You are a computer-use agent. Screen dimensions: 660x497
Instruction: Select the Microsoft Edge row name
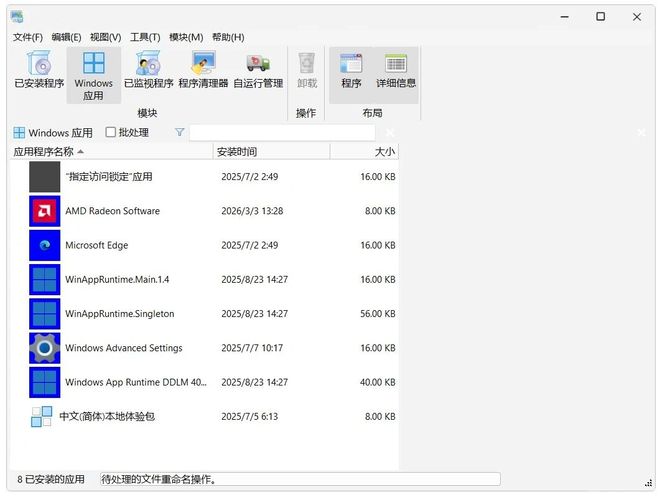(97, 245)
